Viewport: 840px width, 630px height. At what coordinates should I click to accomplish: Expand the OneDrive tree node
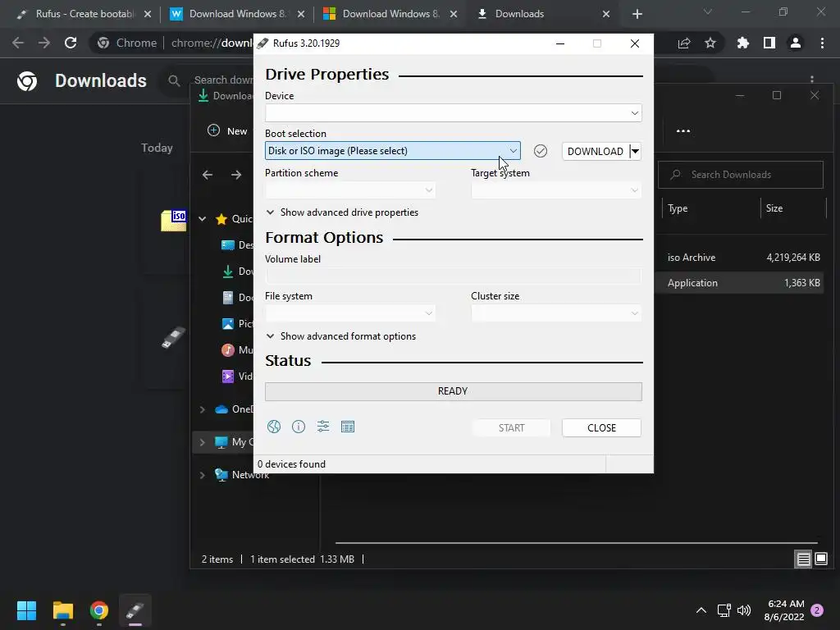click(203, 409)
